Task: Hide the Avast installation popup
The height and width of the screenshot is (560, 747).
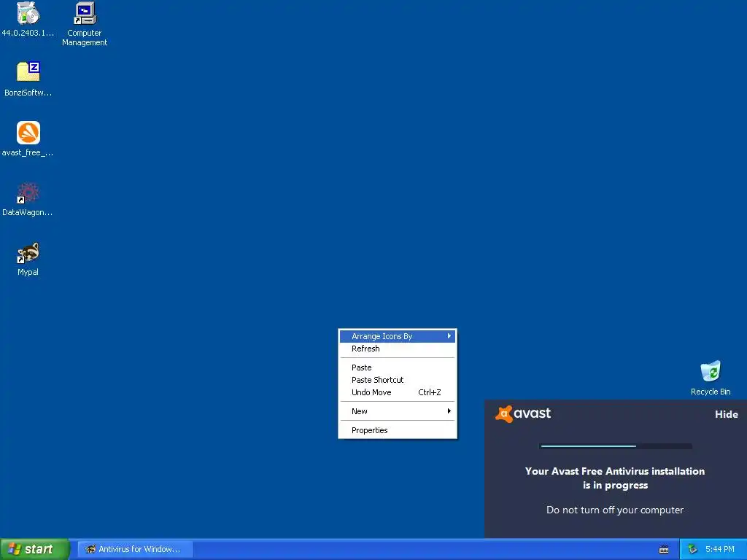Action: (x=726, y=414)
